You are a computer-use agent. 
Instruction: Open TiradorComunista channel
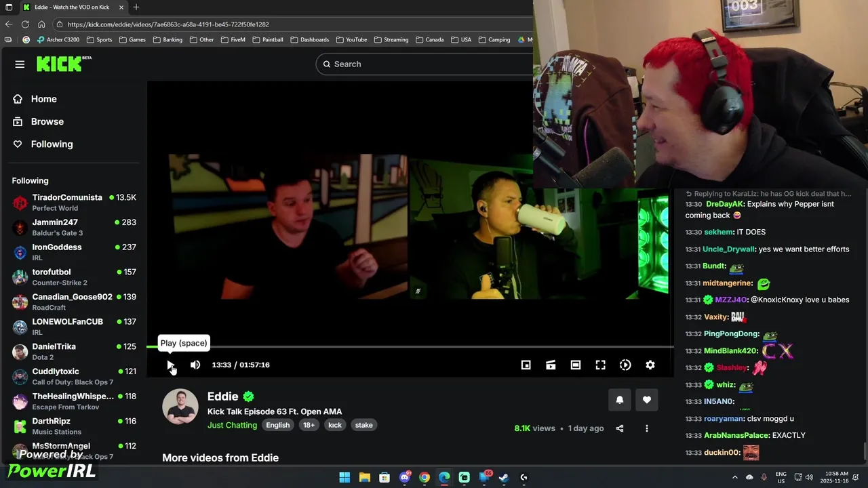click(x=74, y=203)
